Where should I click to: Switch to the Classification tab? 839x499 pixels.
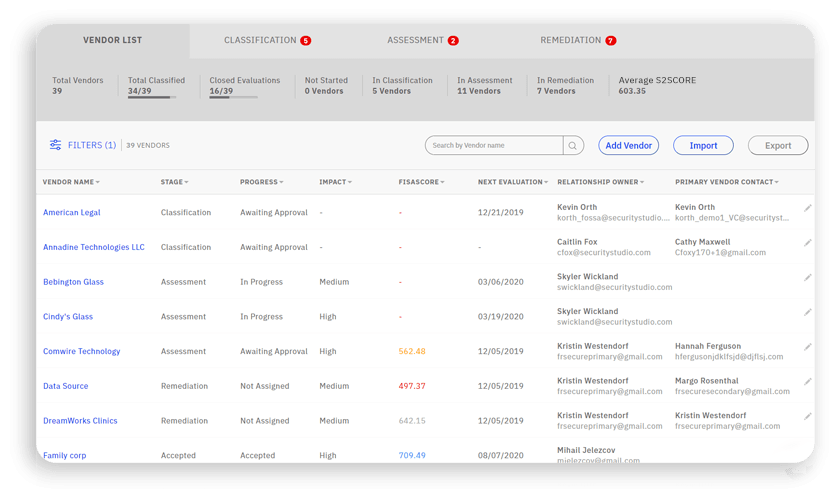(x=267, y=40)
